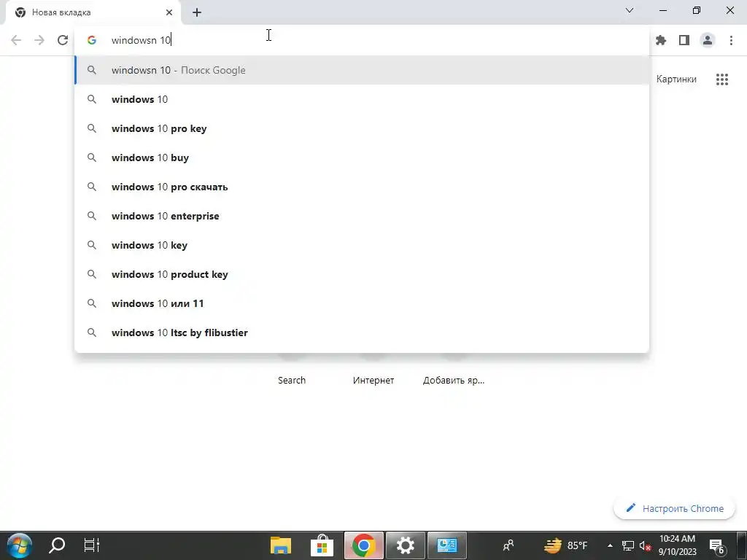Reload the current page
Viewport: 747px width, 560px height.
[63, 40]
